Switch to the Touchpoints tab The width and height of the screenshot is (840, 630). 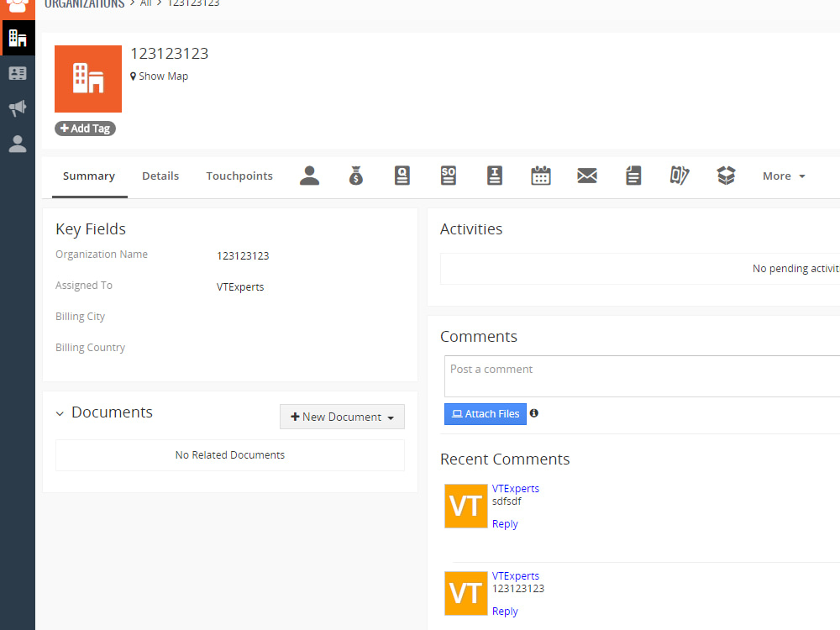coord(239,176)
